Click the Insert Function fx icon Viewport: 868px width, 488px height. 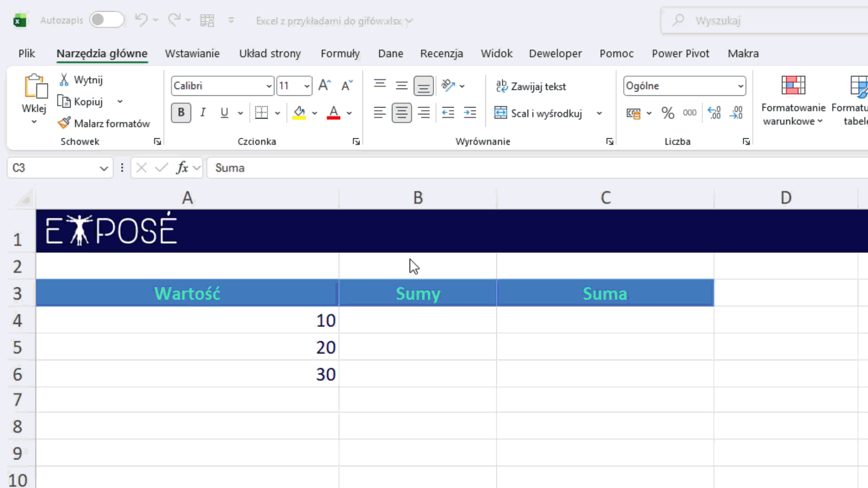click(182, 168)
